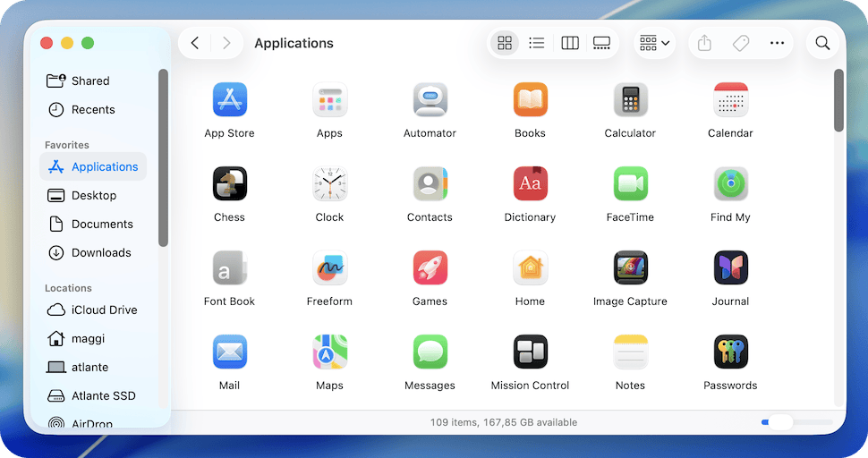This screenshot has width=868, height=458.
Task: Open the Passwords app icon
Action: 730,352
